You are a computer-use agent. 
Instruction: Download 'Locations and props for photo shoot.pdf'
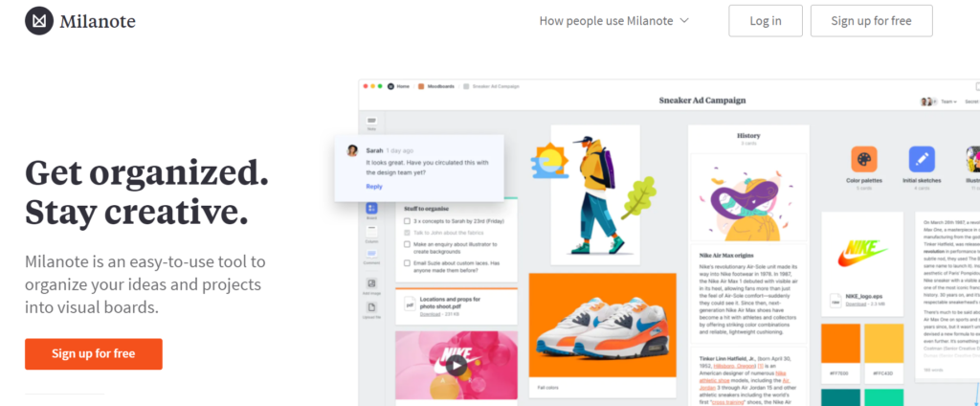click(430, 314)
